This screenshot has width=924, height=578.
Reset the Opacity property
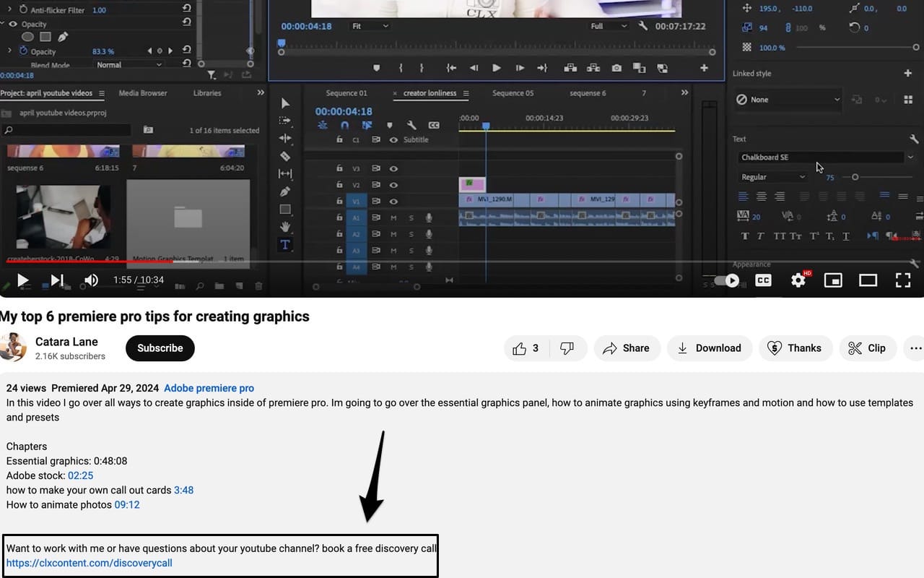[187, 51]
